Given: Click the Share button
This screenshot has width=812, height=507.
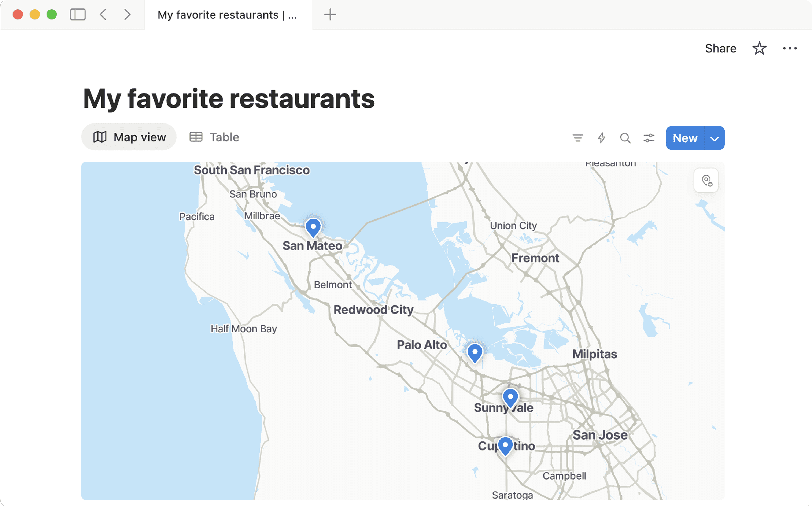Looking at the screenshot, I should coord(720,48).
